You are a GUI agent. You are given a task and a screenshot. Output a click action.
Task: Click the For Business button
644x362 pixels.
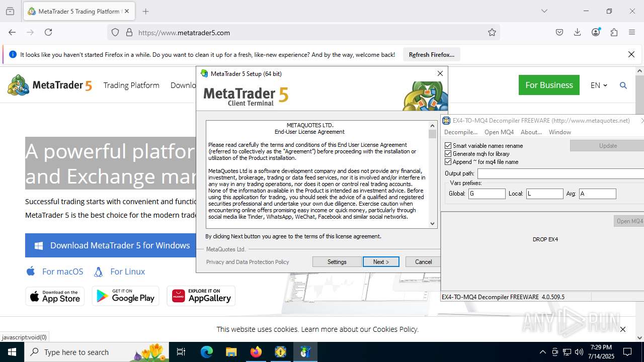549,85
